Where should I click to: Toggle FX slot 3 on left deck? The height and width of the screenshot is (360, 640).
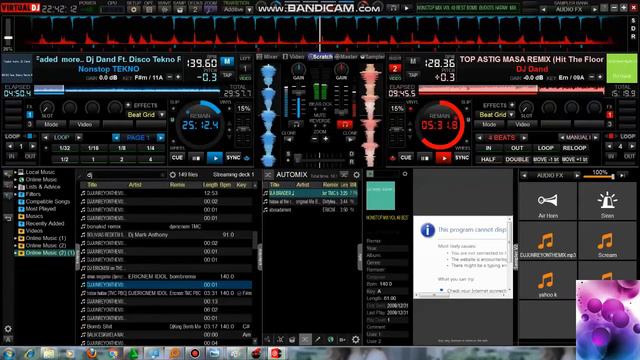pos(29,124)
